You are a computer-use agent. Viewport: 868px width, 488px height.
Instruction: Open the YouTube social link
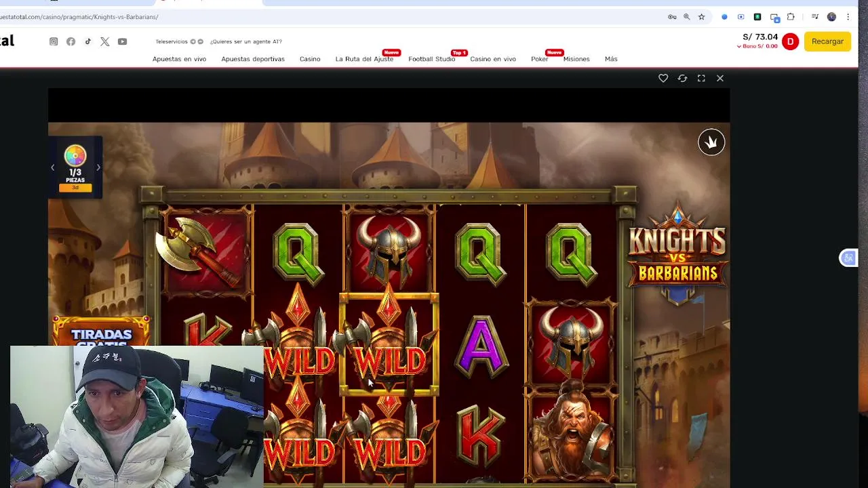(x=122, y=41)
